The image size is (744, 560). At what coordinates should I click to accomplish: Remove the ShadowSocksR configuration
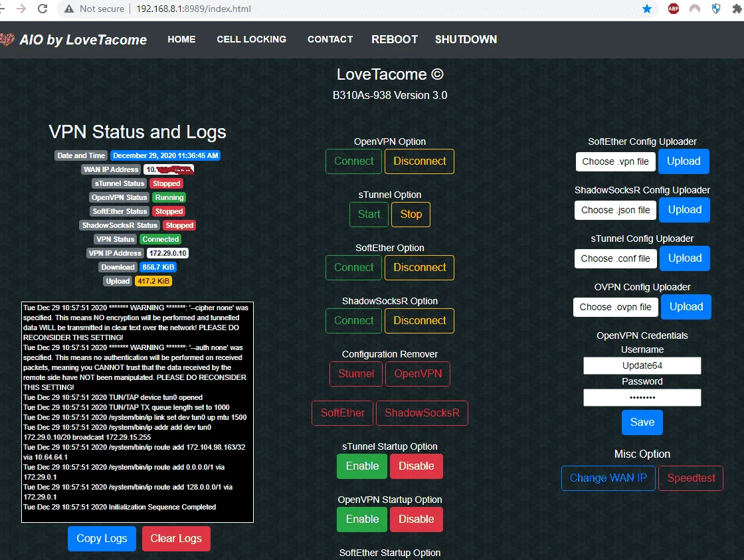click(422, 413)
